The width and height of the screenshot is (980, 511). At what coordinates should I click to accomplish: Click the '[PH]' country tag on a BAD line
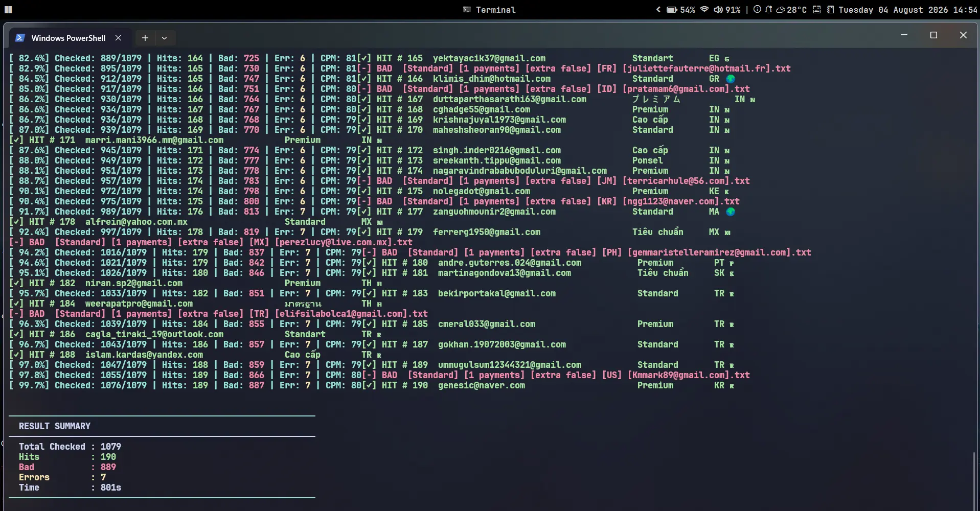tap(612, 252)
